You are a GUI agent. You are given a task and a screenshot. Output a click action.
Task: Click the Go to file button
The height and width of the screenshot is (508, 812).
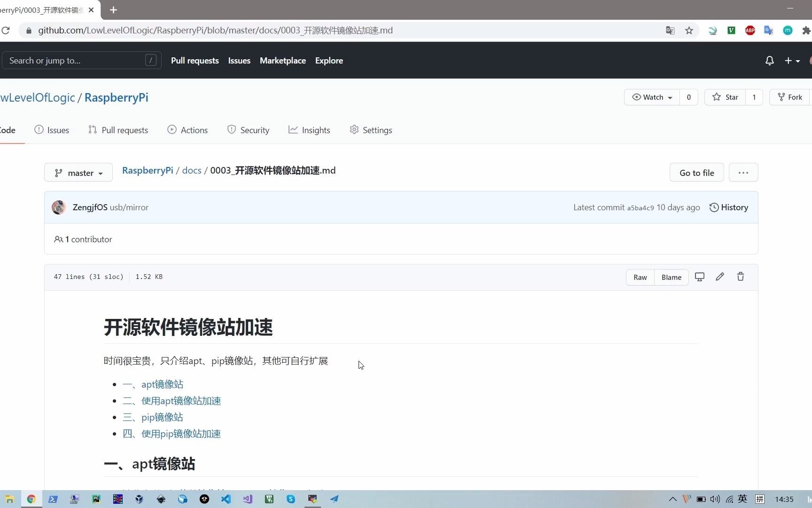pyautogui.click(x=696, y=173)
